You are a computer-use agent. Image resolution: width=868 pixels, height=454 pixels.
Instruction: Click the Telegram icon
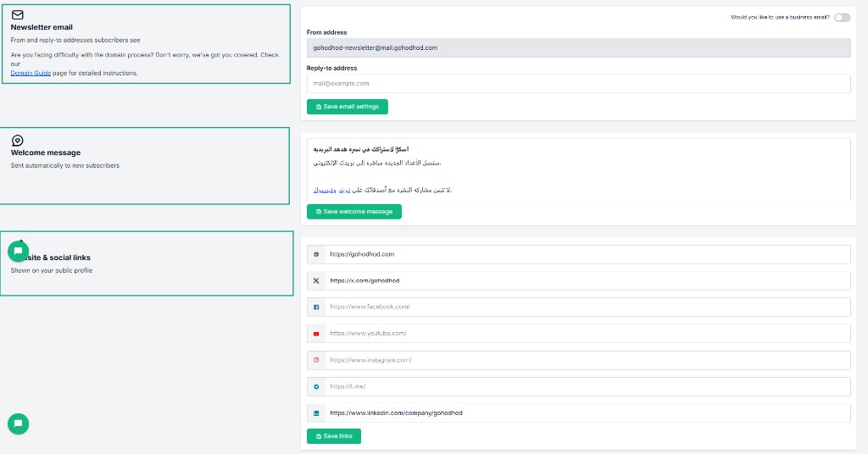pyautogui.click(x=316, y=386)
